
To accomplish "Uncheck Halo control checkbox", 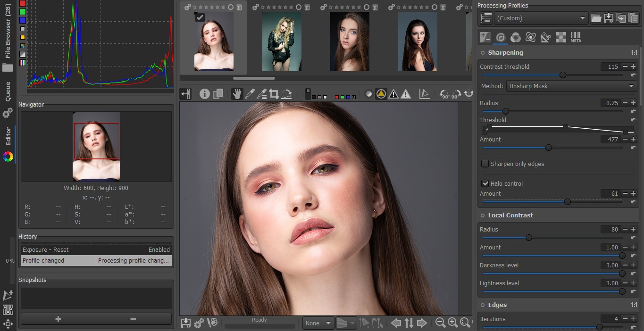I will click(x=485, y=183).
